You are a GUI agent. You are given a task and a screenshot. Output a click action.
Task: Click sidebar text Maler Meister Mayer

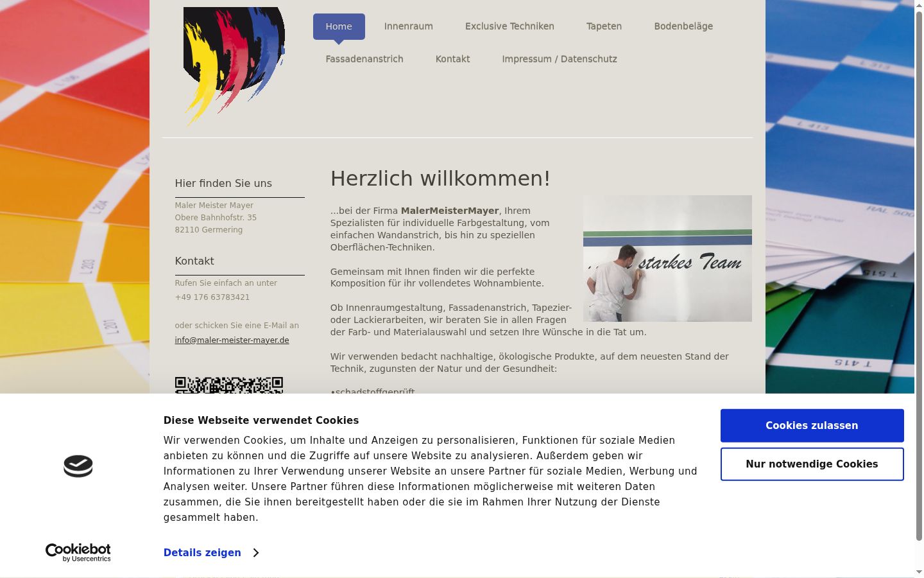tap(214, 206)
